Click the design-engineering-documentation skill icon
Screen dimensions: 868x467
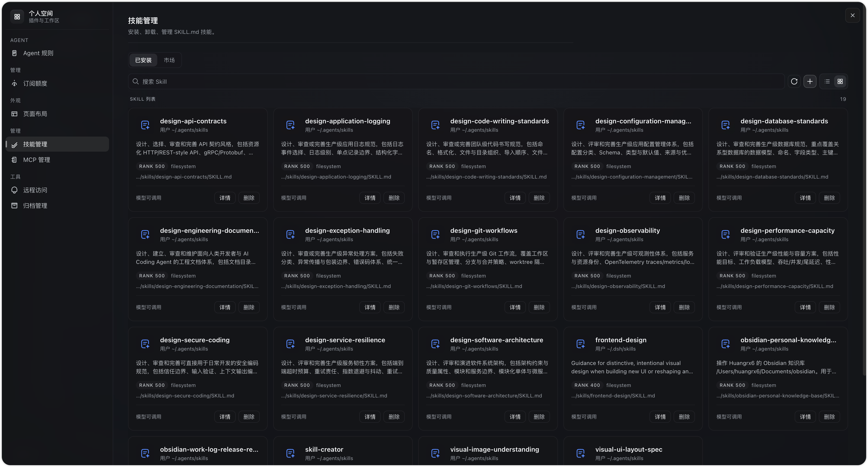145,234
